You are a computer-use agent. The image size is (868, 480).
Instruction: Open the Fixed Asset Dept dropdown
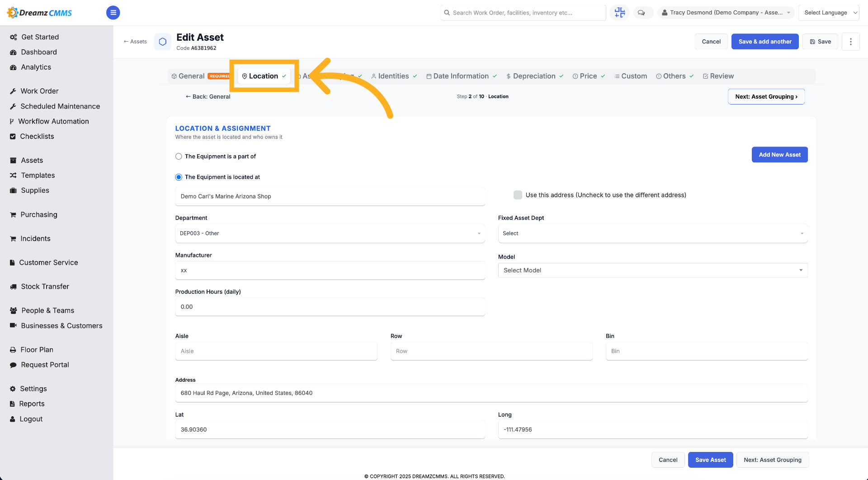coord(653,233)
